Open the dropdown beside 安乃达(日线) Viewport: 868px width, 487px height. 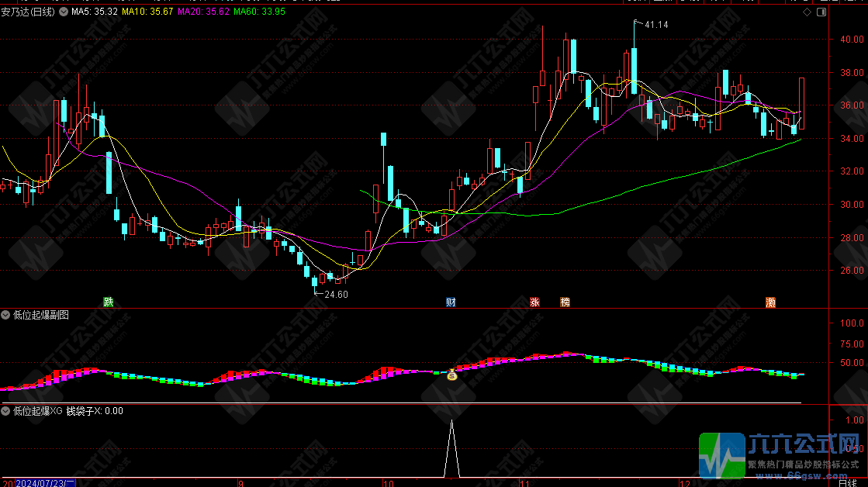62,12
